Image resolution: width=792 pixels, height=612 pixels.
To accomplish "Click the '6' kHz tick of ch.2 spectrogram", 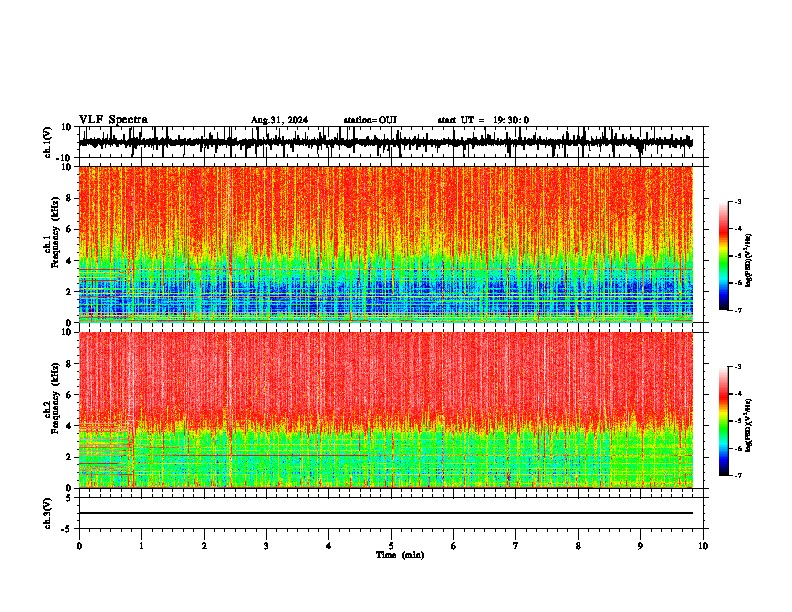I will tap(69, 395).
